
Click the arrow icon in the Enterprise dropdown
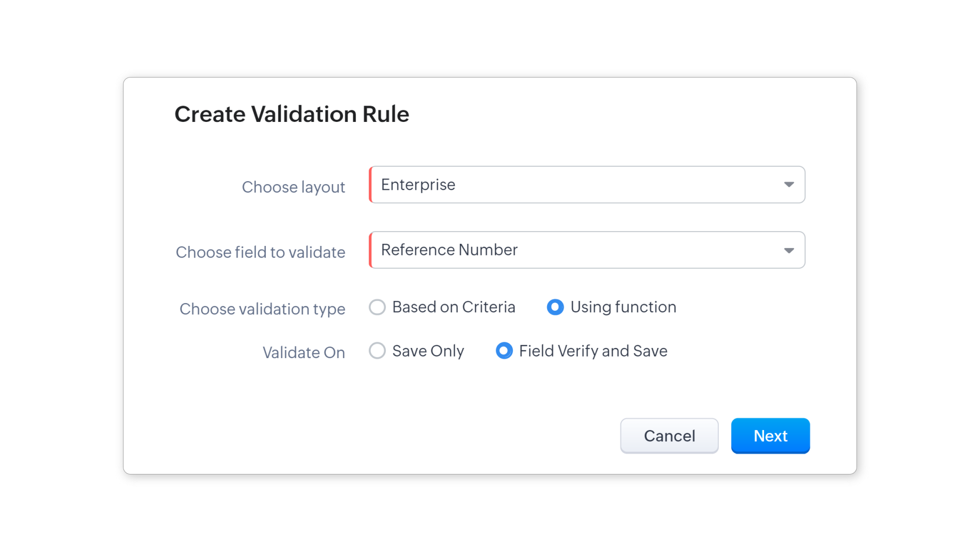click(x=789, y=185)
